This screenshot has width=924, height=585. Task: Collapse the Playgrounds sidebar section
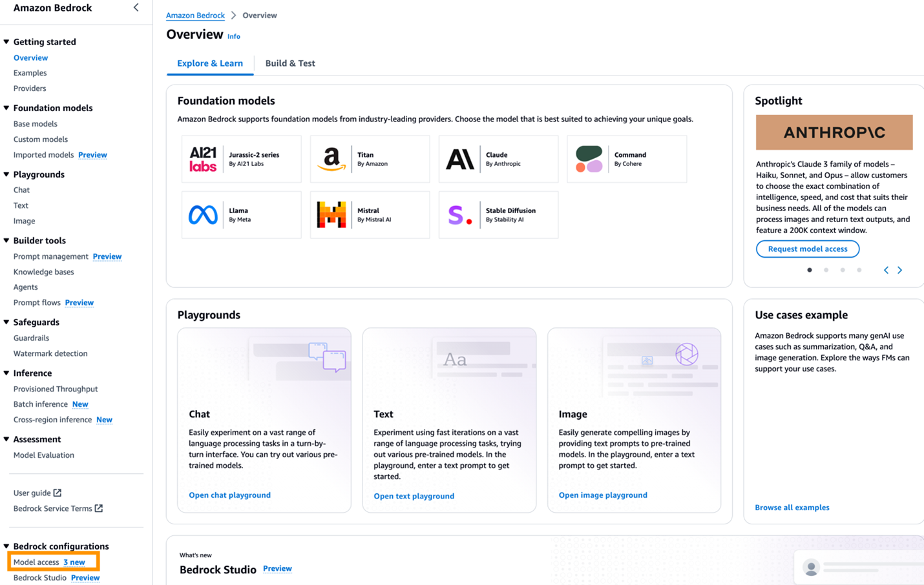[x=6, y=174]
